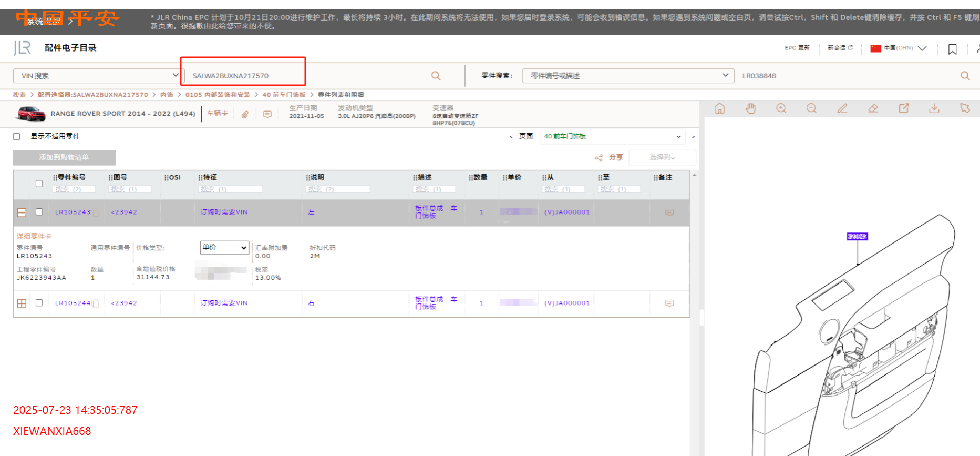Check the LR105244 row checkbox
The image size is (980, 456).
point(39,303)
